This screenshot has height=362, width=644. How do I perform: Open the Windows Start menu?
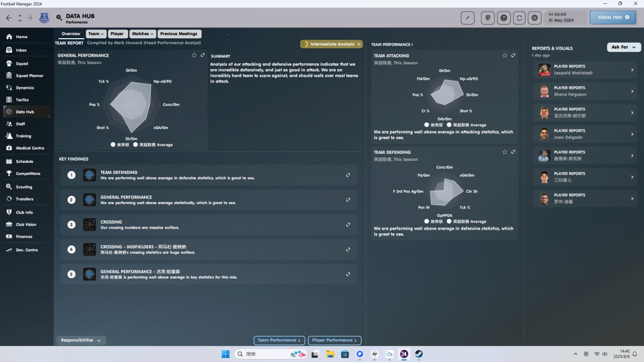[225, 354]
